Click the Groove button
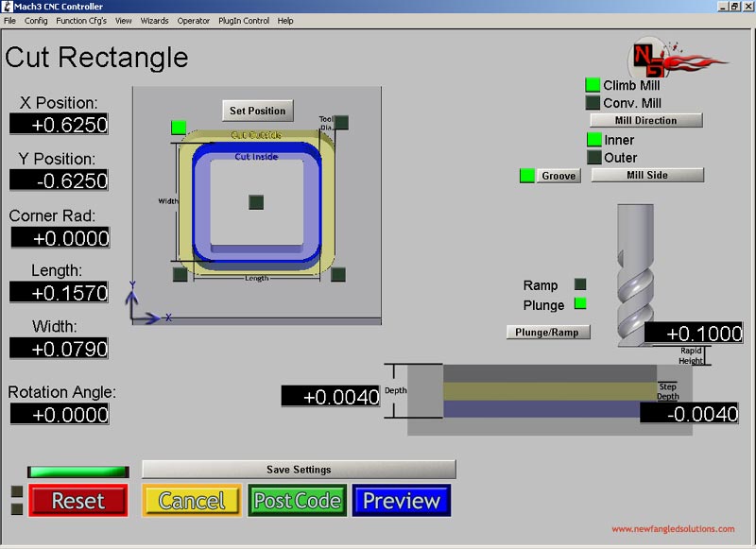 pos(558,176)
